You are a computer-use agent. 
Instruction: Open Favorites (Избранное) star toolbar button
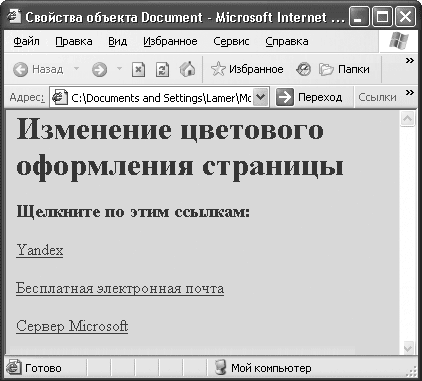[247, 69]
